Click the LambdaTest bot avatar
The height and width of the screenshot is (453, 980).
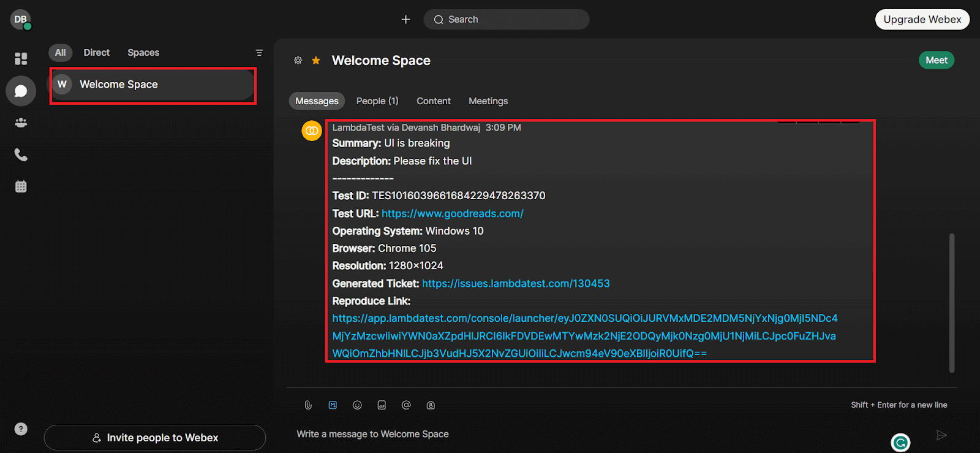[x=312, y=131]
